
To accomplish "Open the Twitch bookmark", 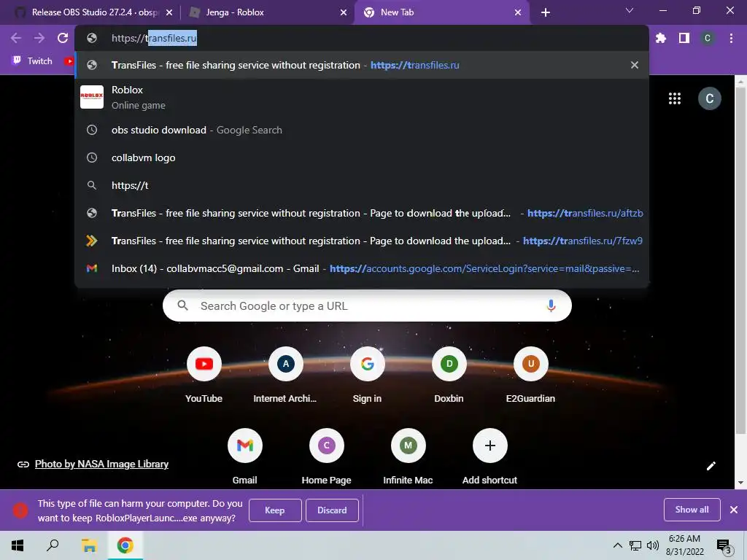I will [x=32, y=61].
